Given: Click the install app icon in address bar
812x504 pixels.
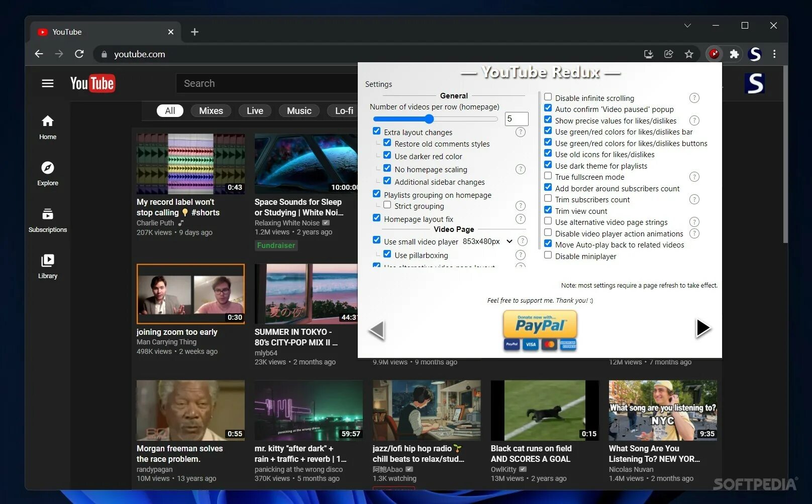Looking at the screenshot, I should [x=649, y=54].
